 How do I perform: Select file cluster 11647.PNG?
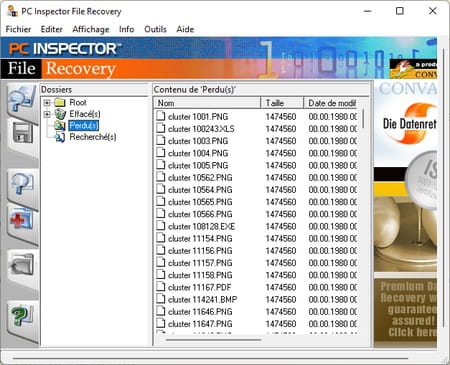point(200,324)
